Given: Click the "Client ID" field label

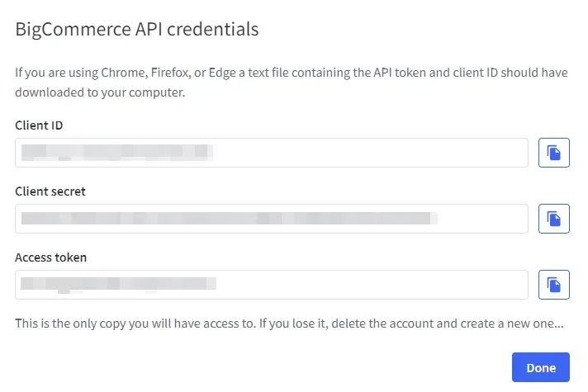Looking at the screenshot, I should (x=39, y=125).
